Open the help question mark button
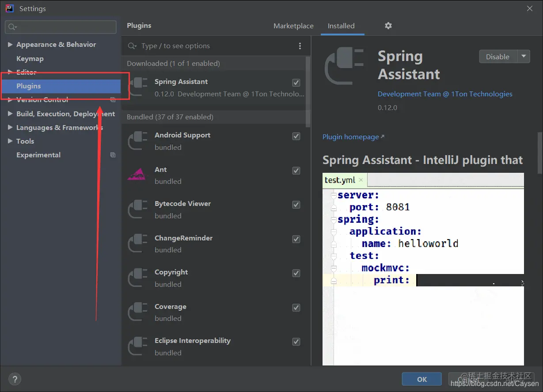Image resolution: width=543 pixels, height=392 pixels. coord(15,379)
